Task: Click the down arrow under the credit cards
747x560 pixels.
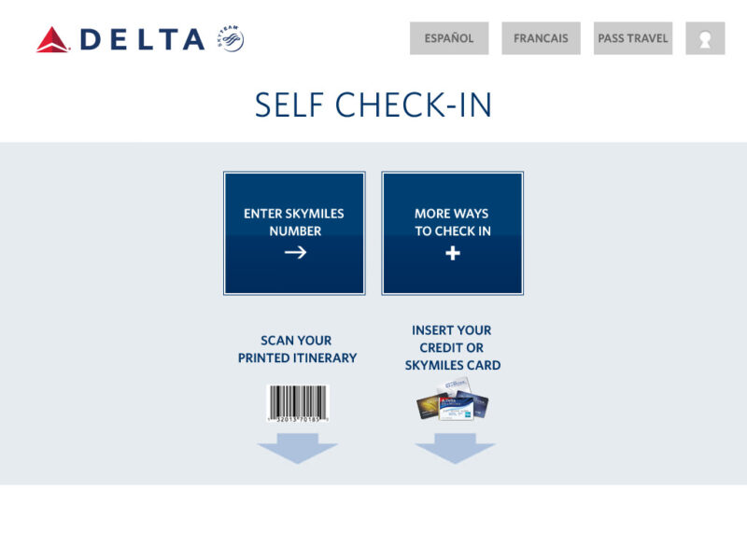Action: coord(455,448)
